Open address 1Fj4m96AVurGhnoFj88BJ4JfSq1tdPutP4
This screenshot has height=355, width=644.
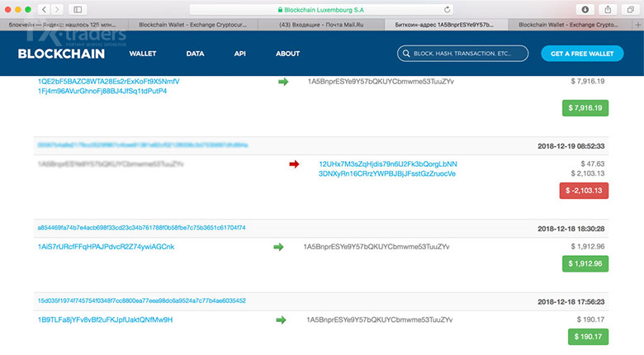coord(102,91)
